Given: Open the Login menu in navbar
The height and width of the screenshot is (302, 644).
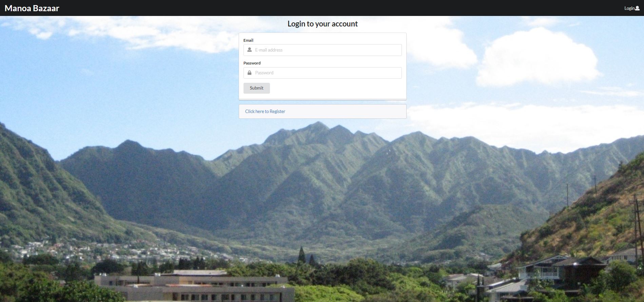Looking at the screenshot, I should click(x=632, y=8).
